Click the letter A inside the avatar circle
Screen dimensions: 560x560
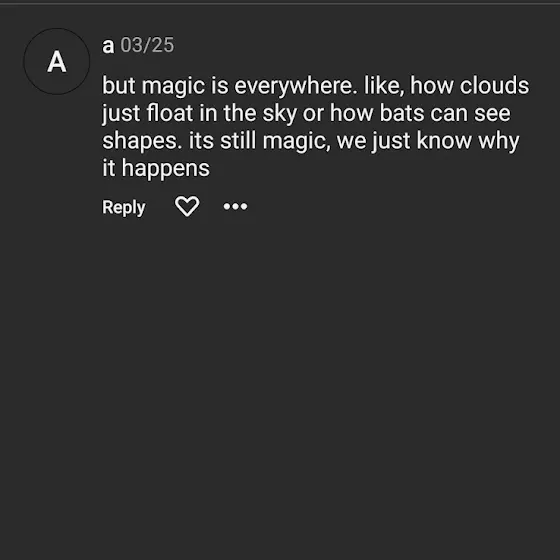point(56,61)
